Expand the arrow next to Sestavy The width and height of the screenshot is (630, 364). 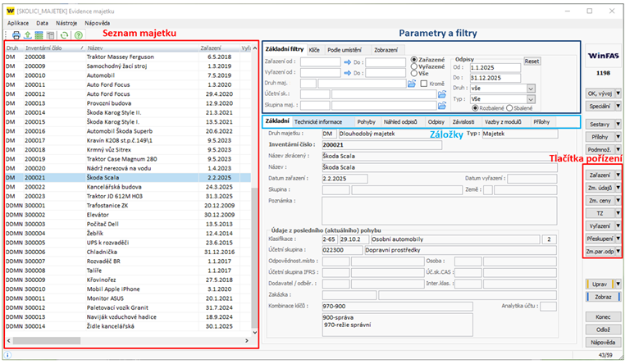[x=618, y=124]
